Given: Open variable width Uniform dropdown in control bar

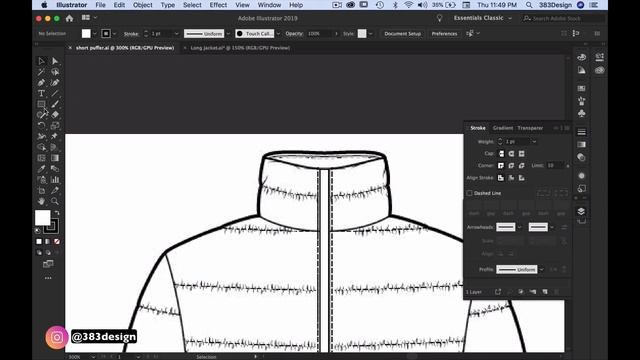Looking at the screenshot, I should point(228,33).
